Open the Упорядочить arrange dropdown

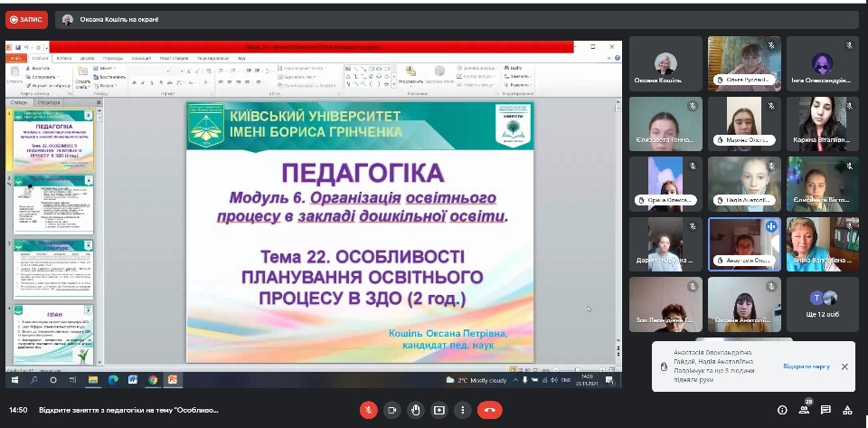pos(410,75)
